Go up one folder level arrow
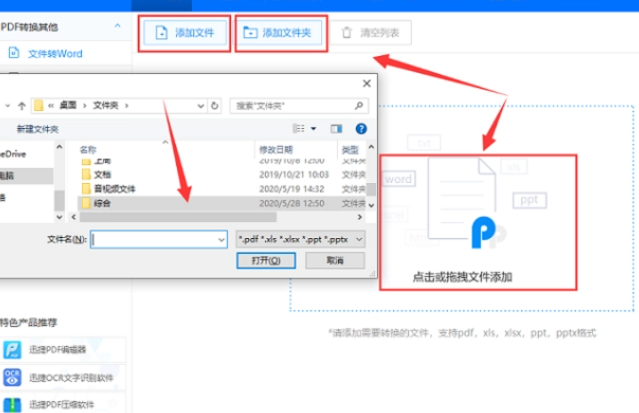This screenshot has width=639, height=413. [22, 106]
